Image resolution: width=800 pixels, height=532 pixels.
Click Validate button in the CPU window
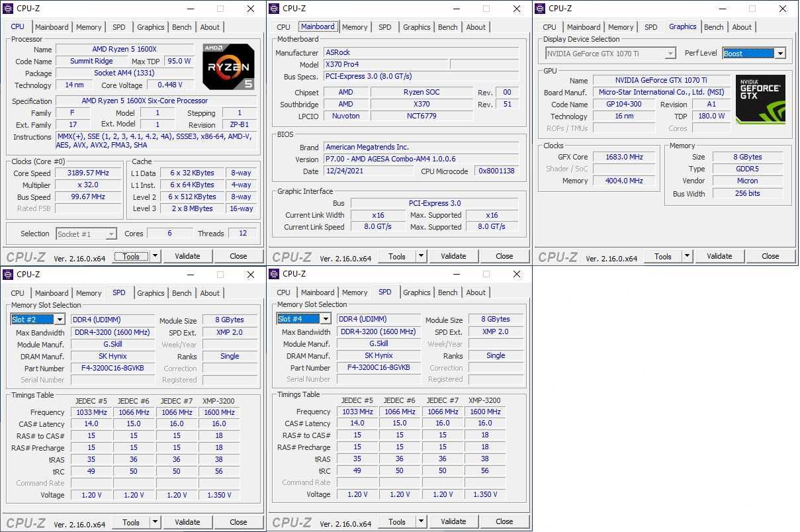click(x=187, y=256)
